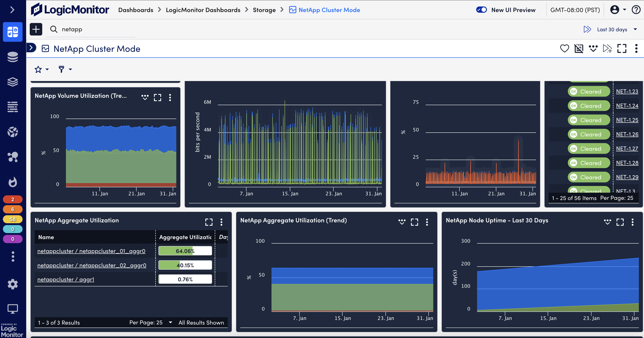The height and width of the screenshot is (338, 644).
Task: Open LogicMonitor Dashboards breadcrumb item
Action: coord(203,10)
